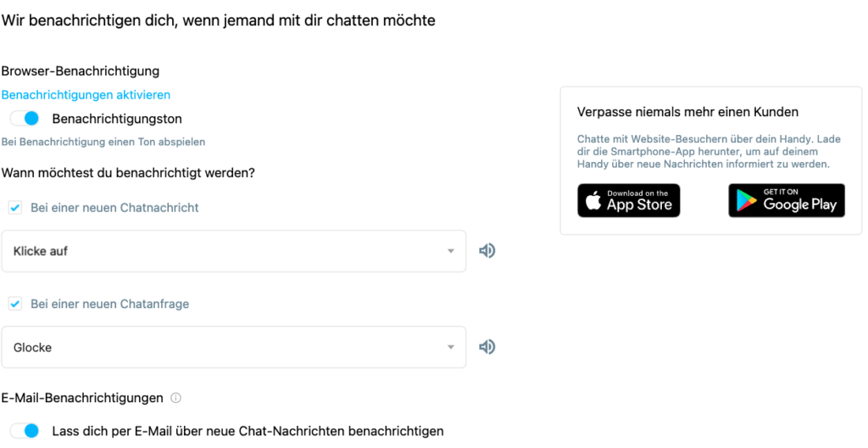
Task: Click Verpasse niemals mehr einen Kunden heading
Action: [687, 112]
